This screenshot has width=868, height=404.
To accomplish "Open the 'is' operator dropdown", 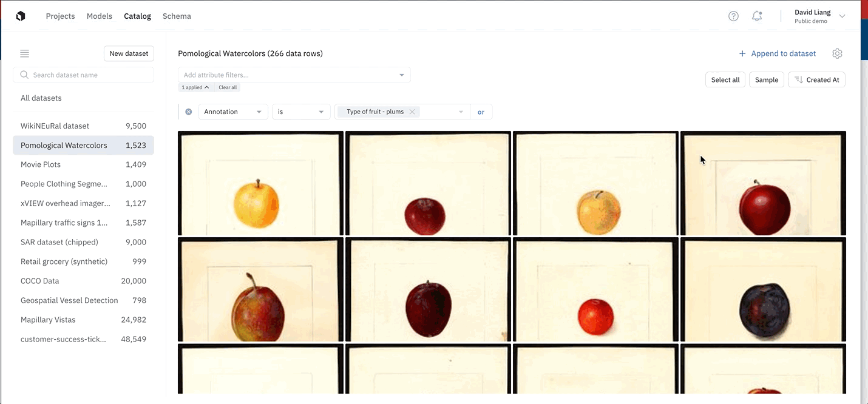I will (301, 112).
